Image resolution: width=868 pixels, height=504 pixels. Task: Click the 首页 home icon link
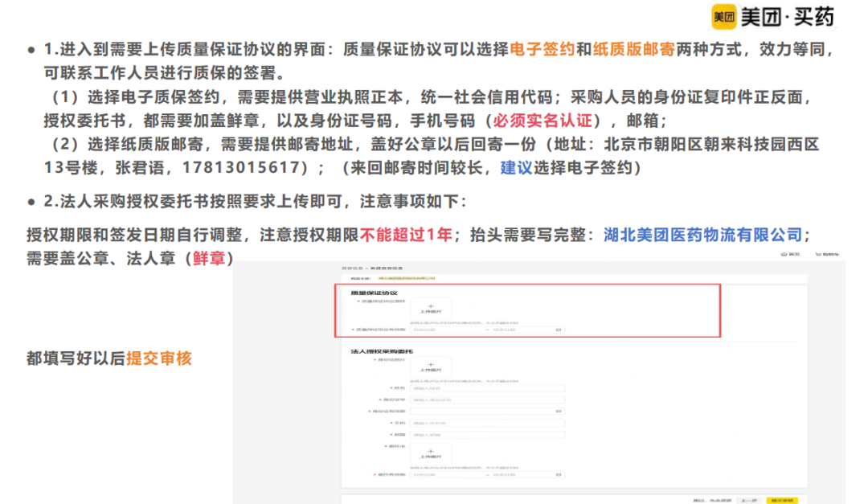click(791, 254)
